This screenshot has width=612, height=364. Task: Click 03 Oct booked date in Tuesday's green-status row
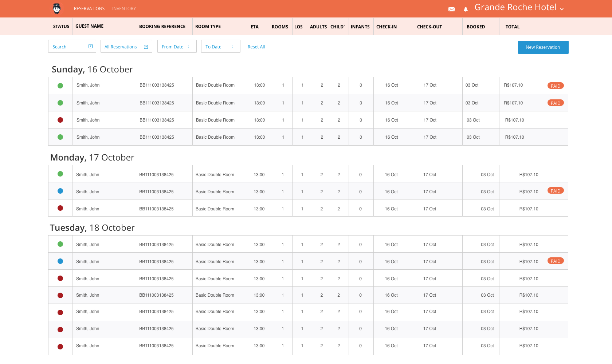[x=487, y=245]
